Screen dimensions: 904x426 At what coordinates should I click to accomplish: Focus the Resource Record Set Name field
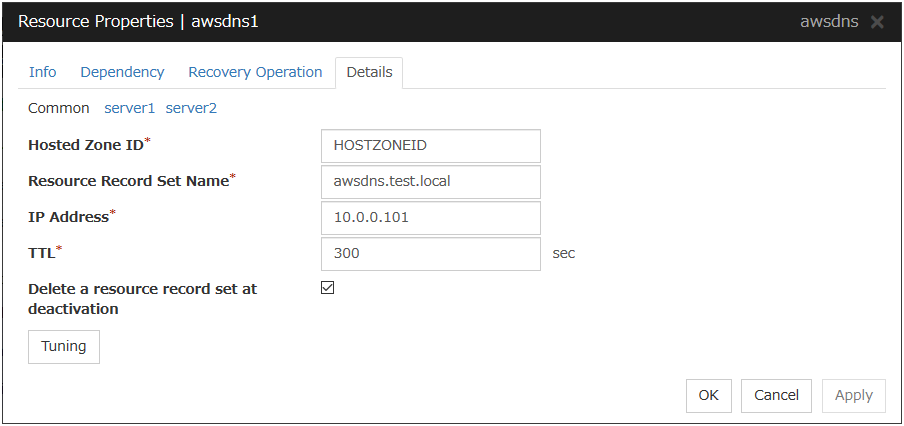coord(430,182)
